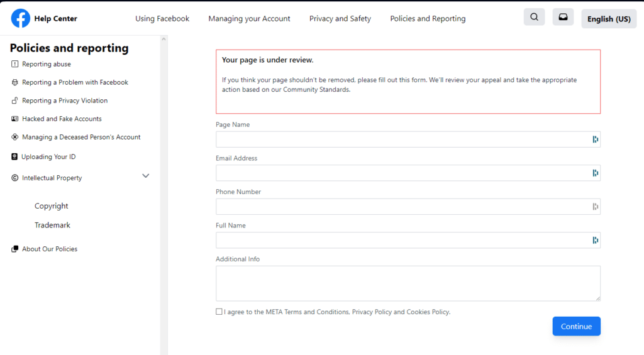This screenshot has width=644, height=355.
Task: Check the agree to META Terms checkbox
Action: coord(219,312)
